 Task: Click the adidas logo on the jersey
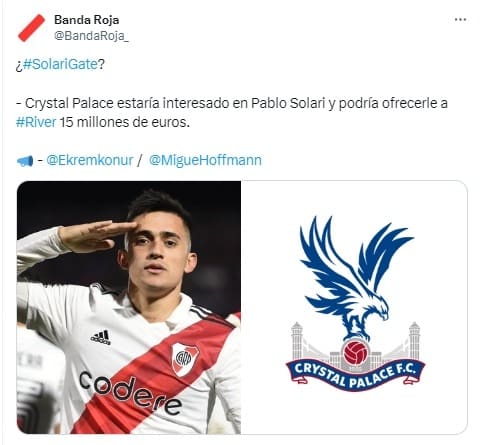click(101, 337)
